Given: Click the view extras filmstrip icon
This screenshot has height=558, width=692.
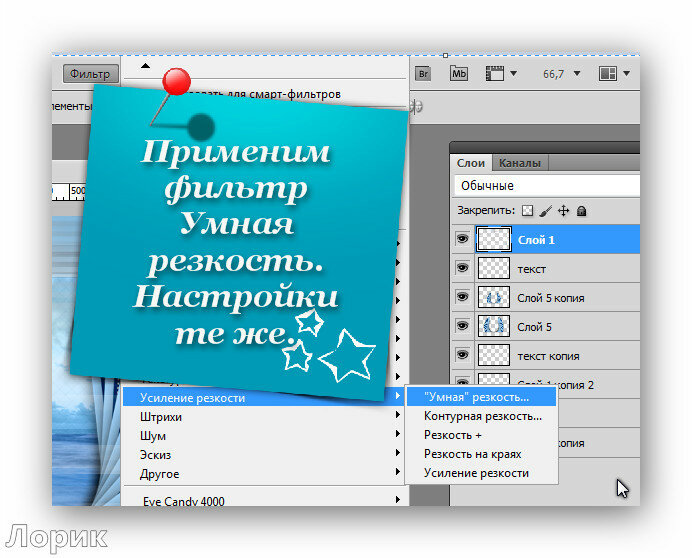Looking at the screenshot, I should [x=495, y=73].
